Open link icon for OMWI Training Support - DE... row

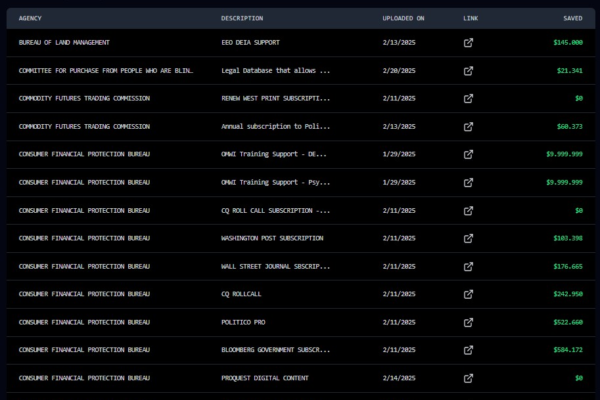(x=468, y=154)
